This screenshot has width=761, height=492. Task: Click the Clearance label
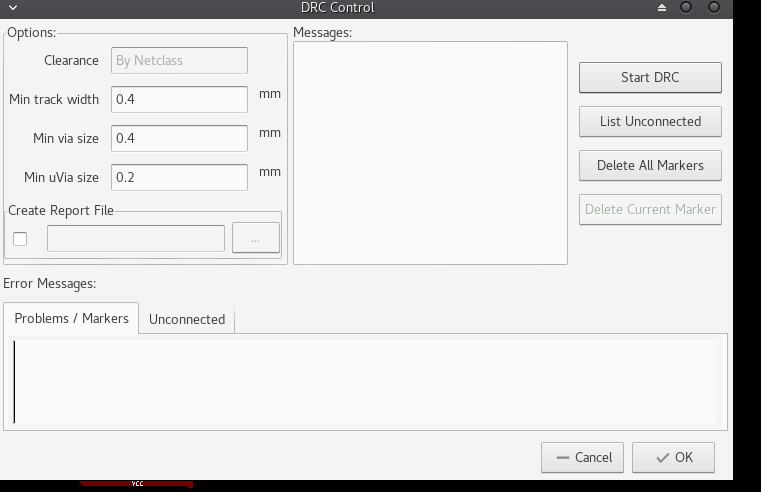click(x=71, y=61)
